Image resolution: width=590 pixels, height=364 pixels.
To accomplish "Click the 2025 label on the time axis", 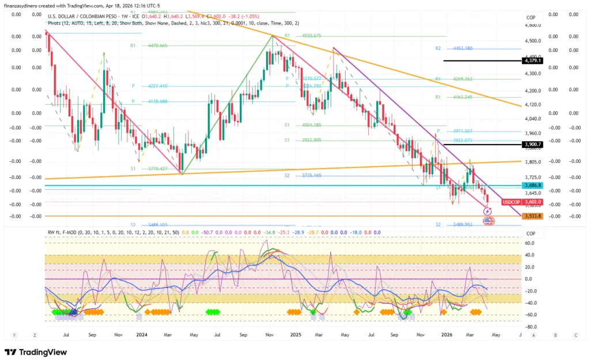I will click(296, 334).
